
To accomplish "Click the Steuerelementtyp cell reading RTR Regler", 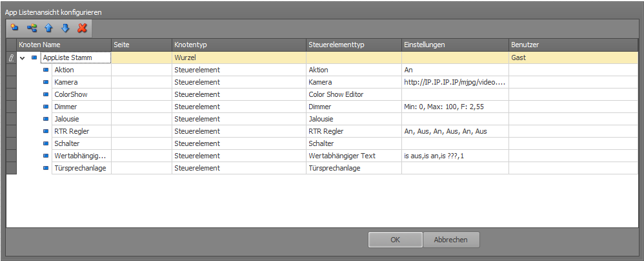I will (x=354, y=132).
